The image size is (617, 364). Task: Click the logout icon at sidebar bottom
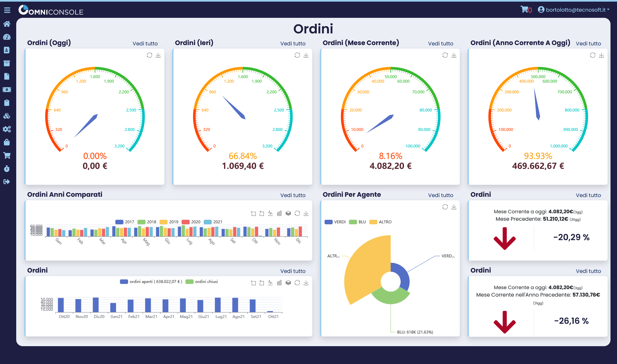click(7, 182)
